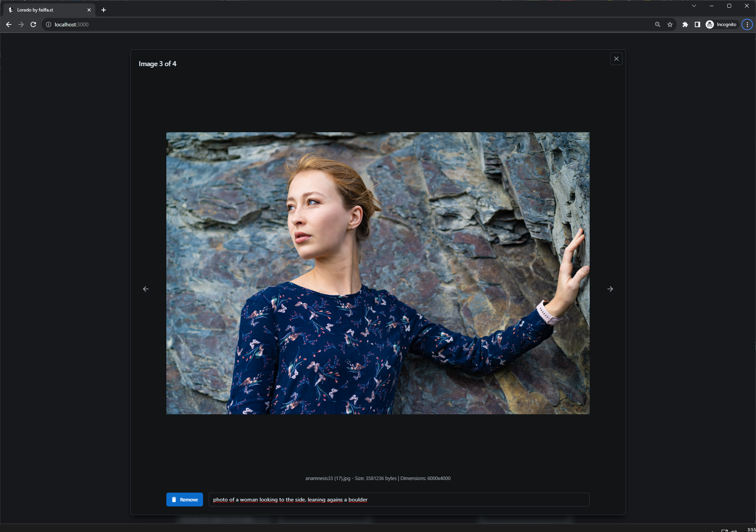
Task: Click the volume icon in the system tray
Action: [x=733, y=530]
